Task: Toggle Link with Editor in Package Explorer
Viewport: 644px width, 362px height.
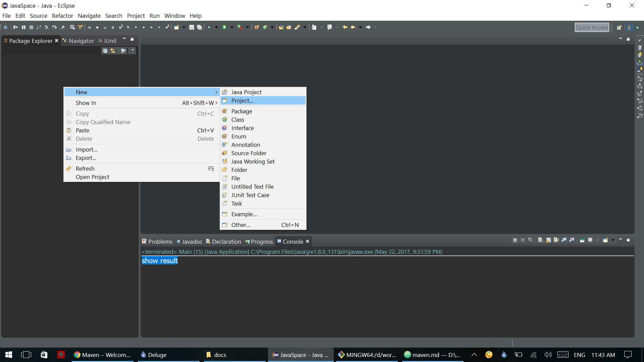Action: tap(113, 51)
